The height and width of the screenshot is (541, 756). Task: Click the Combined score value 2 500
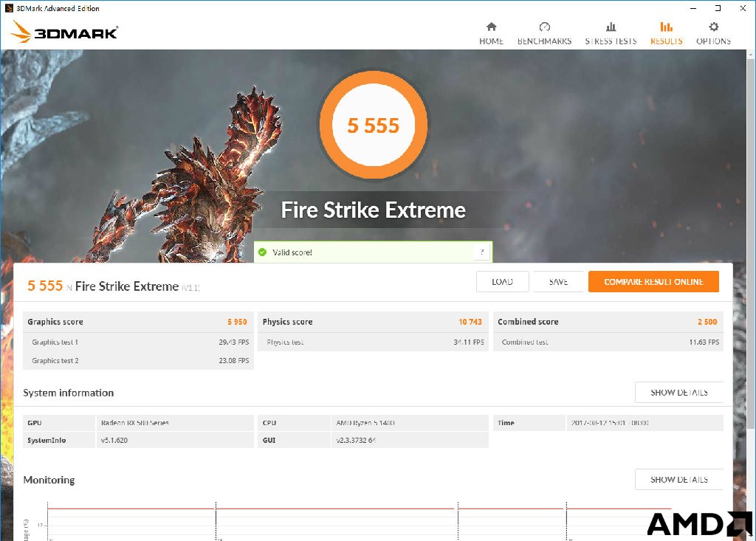click(707, 322)
